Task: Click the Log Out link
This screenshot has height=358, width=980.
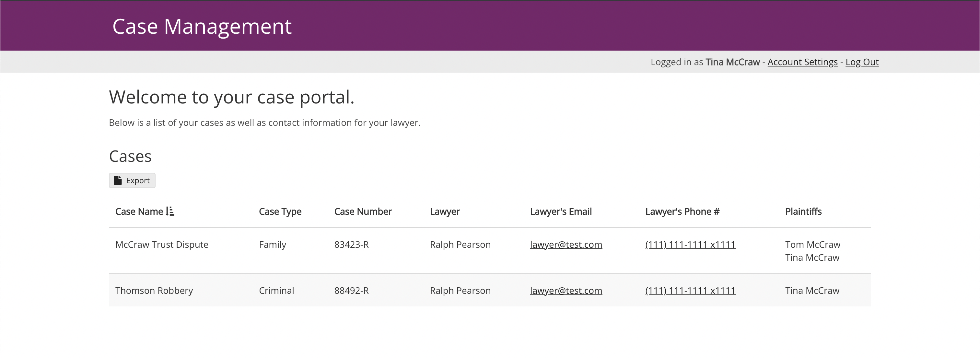Action: click(x=862, y=62)
